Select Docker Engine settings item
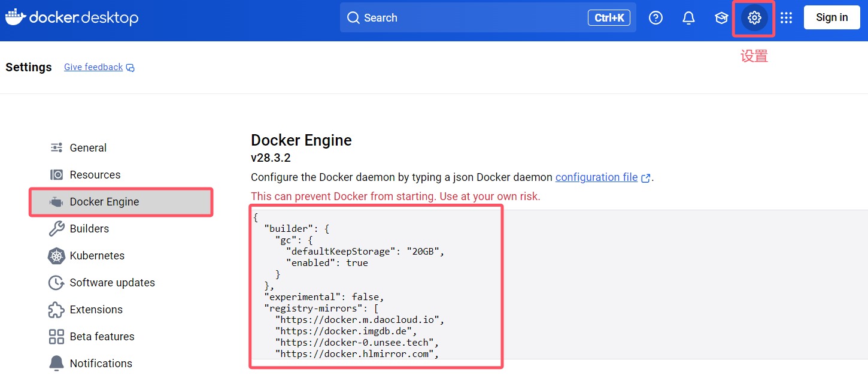This screenshot has width=868, height=384. click(x=104, y=202)
